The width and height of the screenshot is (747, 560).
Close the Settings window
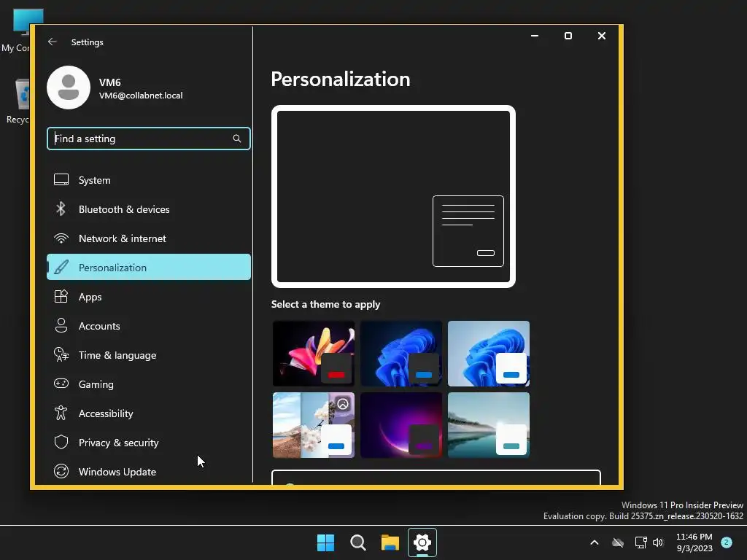pos(602,36)
